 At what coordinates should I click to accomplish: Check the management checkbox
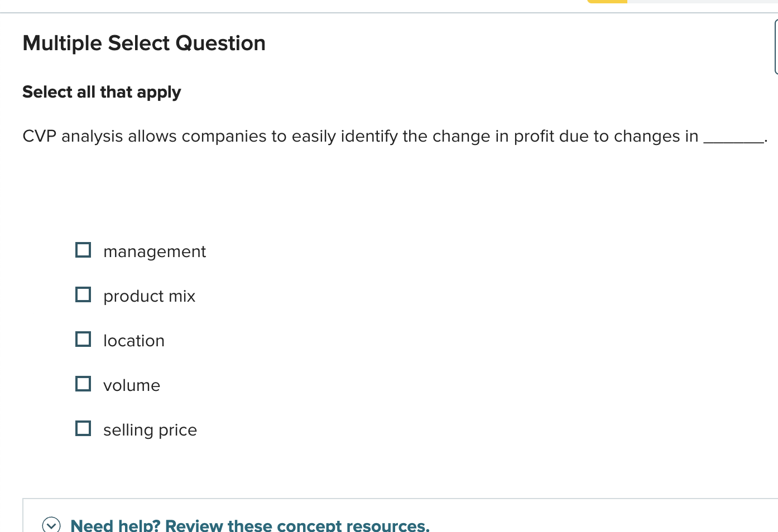click(83, 249)
